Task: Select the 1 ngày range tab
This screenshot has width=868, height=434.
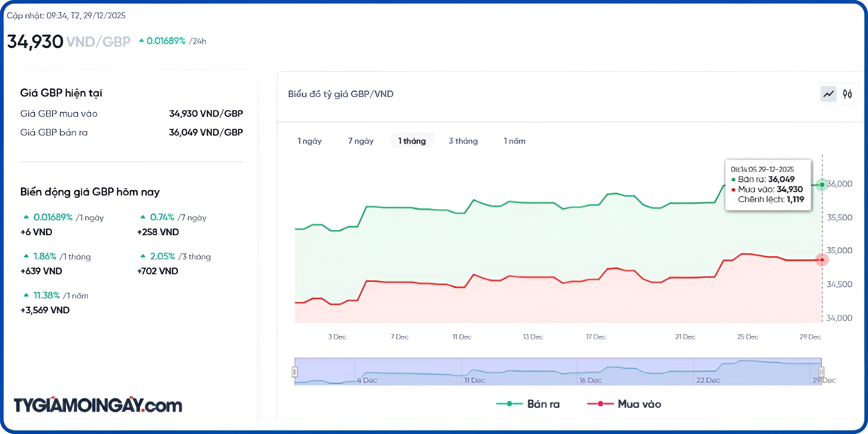Action: click(310, 141)
